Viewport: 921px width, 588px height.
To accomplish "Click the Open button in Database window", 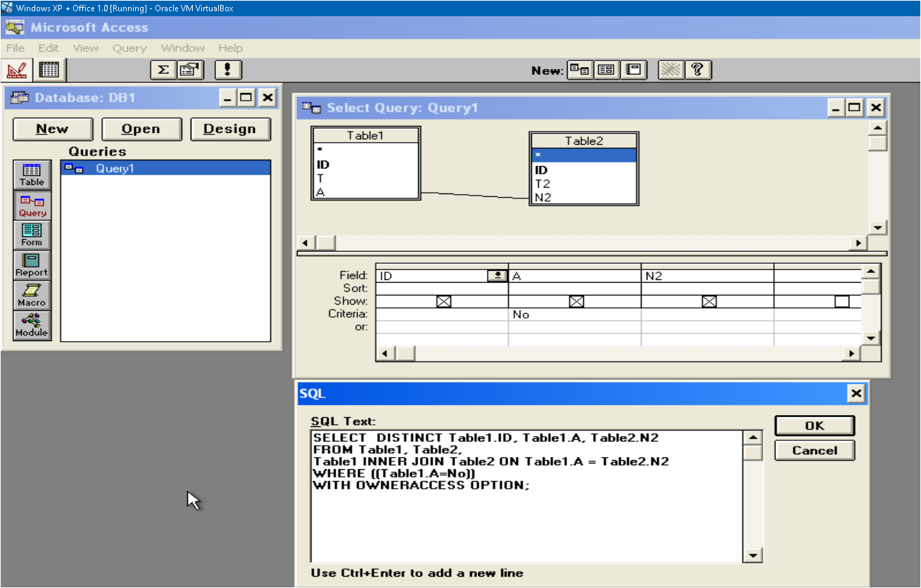I will 141,129.
